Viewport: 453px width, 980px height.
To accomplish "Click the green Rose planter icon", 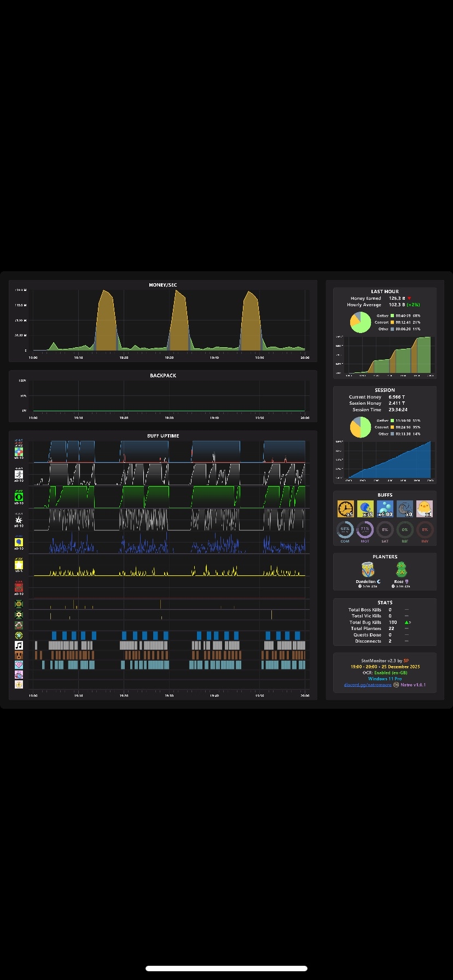I will tap(400, 570).
